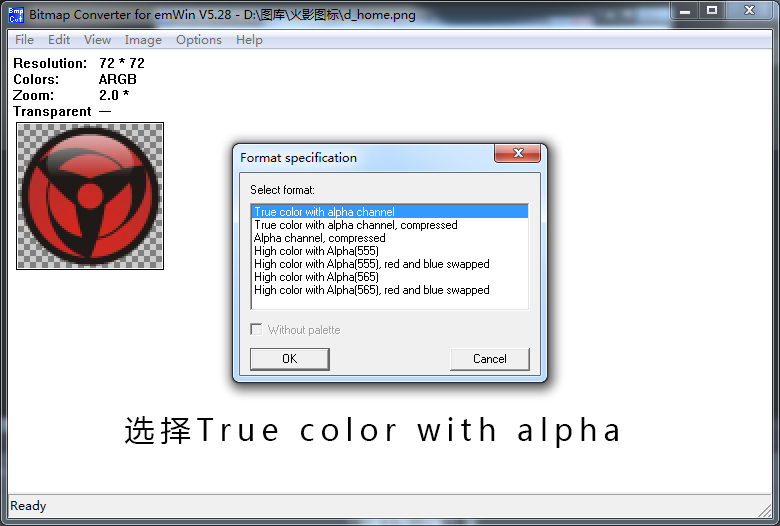Minimize the Bitmap Converter window
This screenshot has height=526, width=780.
tap(685, 10)
